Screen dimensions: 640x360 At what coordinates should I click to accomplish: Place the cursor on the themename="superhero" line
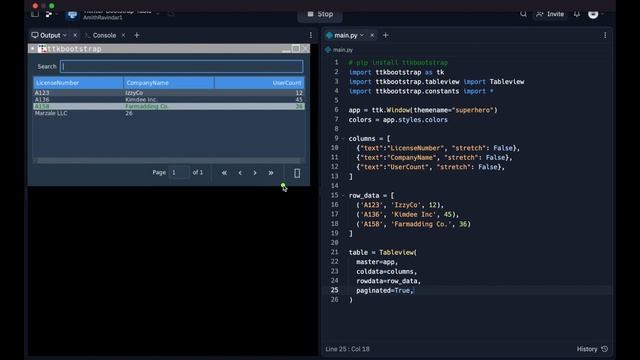(423, 110)
